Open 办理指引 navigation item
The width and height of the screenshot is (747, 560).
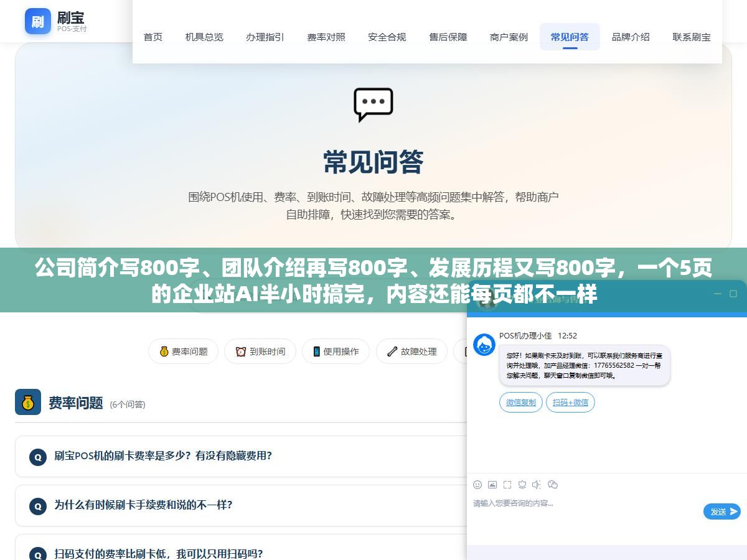265,37
